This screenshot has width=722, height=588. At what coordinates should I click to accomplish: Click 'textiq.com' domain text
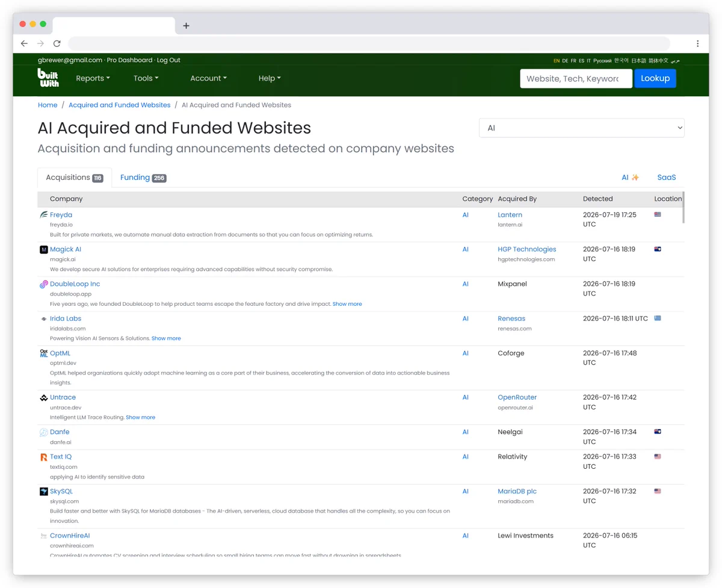coord(63,467)
